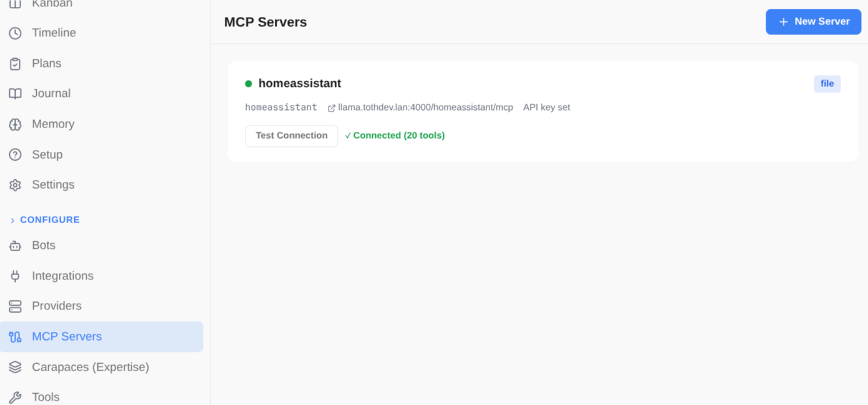Click the Setup question mark icon
Image resolution: width=868 pixels, height=405 pixels.
click(14, 154)
